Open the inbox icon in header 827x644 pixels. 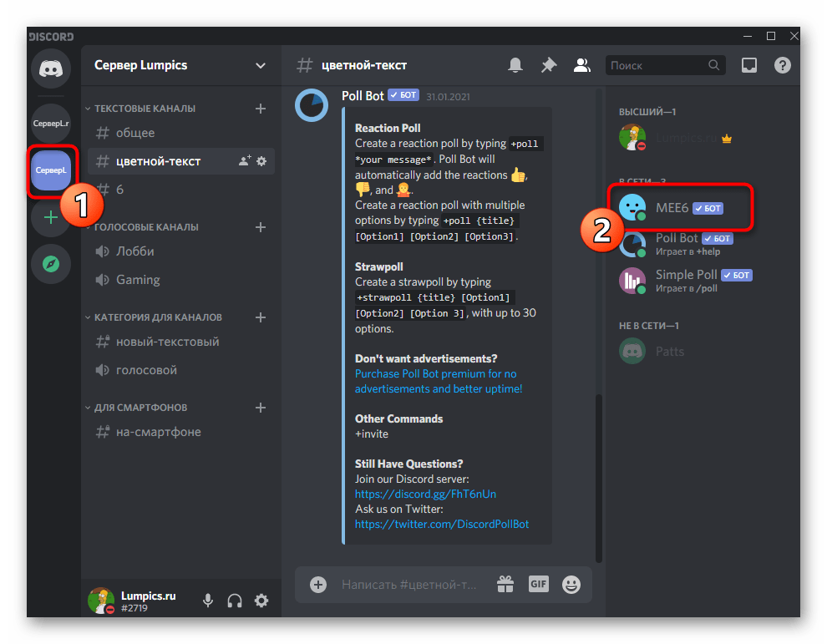pos(749,65)
